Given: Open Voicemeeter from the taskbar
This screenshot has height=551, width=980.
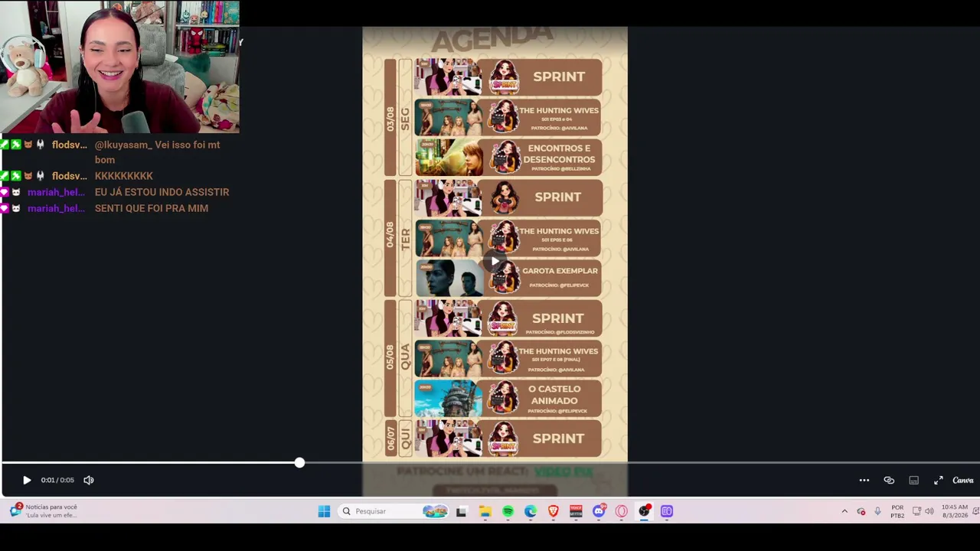Looking at the screenshot, I should [x=576, y=511].
